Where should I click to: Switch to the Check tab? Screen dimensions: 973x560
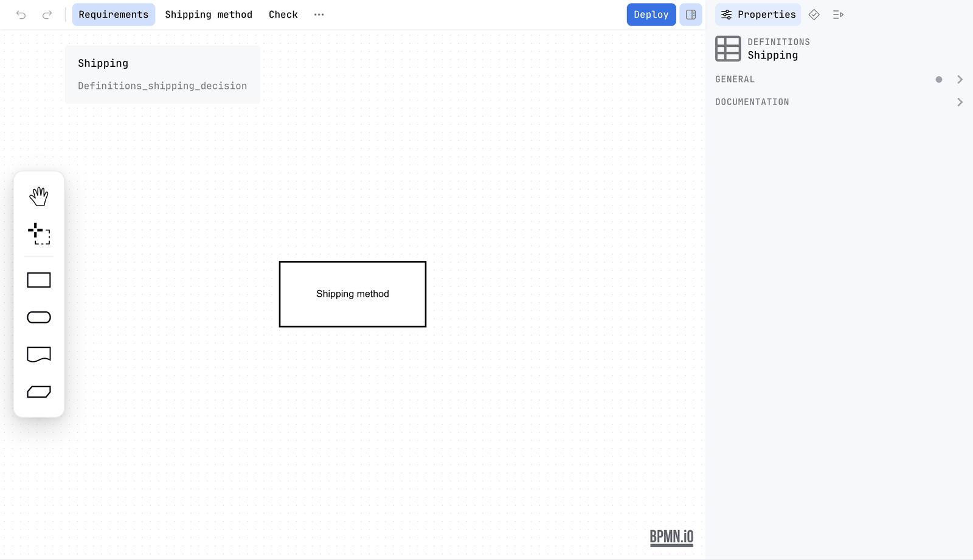[283, 15]
